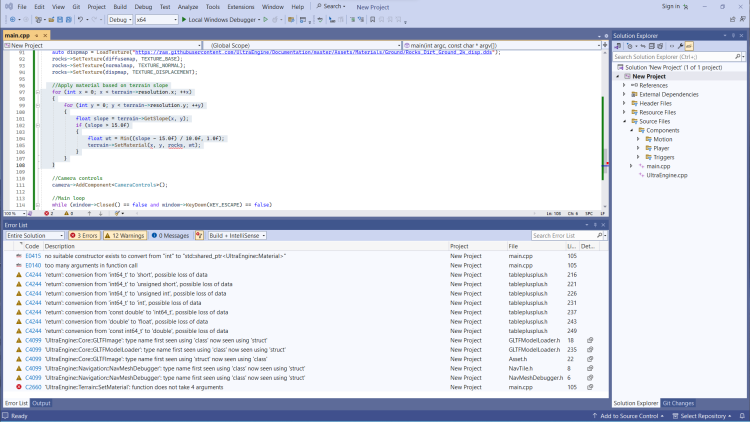Toggle the 0 Messages filter
750x422 pixels.
(x=170, y=235)
